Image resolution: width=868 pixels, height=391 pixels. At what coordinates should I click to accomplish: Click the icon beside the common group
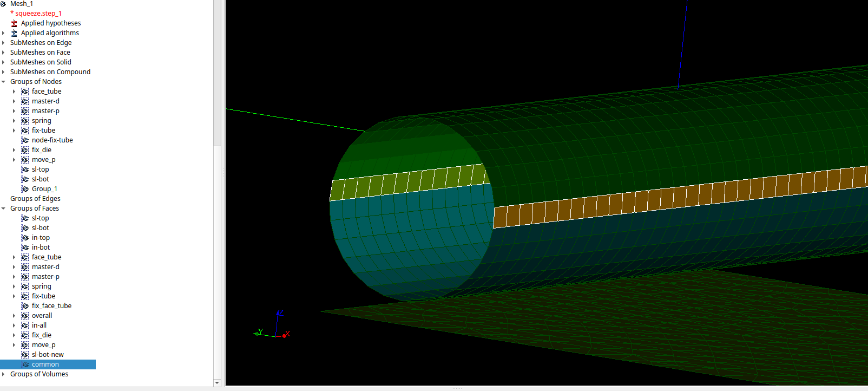[x=25, y=364]
